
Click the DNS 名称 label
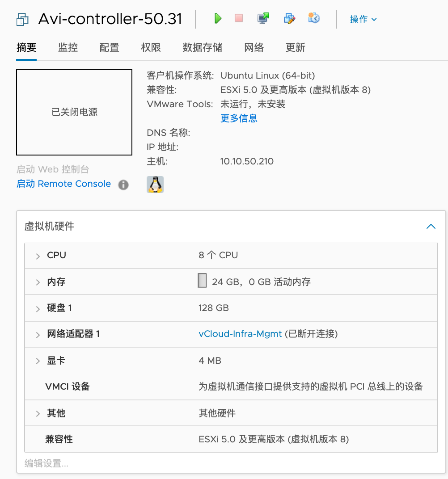[x=169, y=133]
